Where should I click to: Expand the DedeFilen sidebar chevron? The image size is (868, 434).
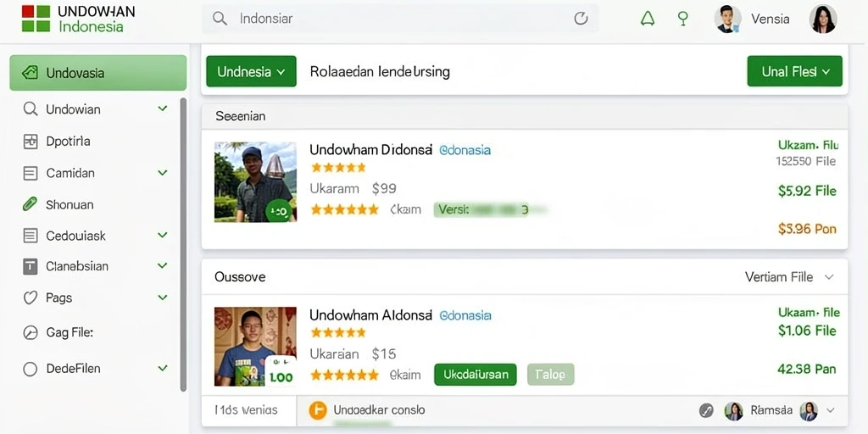[x=162, y=368]
